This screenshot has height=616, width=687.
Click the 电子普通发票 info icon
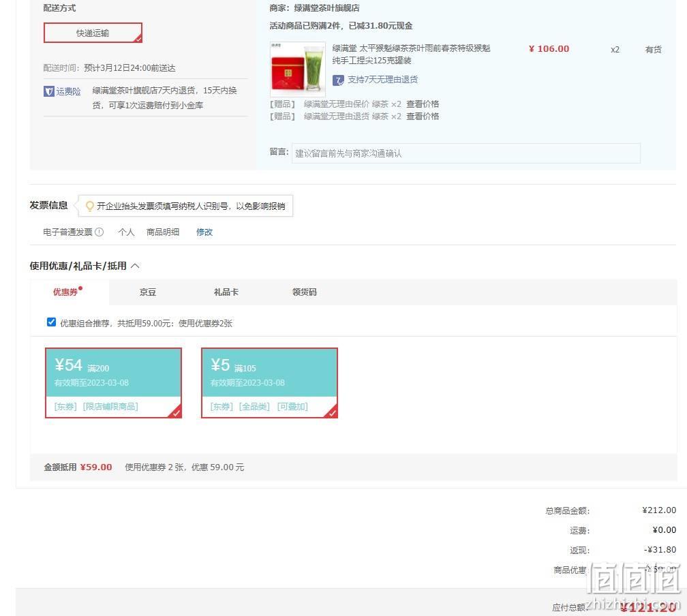[x=100, y=232]
